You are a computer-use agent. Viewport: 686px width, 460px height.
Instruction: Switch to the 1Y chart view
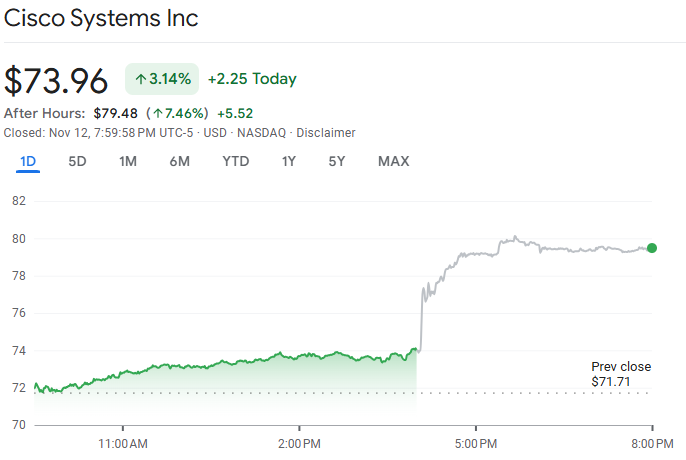tap(289, 162)
